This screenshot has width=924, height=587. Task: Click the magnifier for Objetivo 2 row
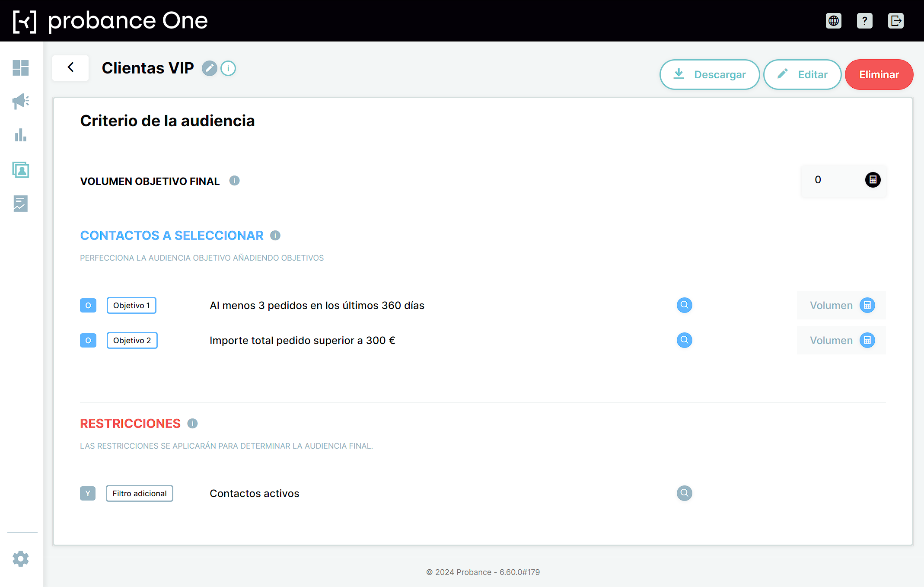pos(685,340)
